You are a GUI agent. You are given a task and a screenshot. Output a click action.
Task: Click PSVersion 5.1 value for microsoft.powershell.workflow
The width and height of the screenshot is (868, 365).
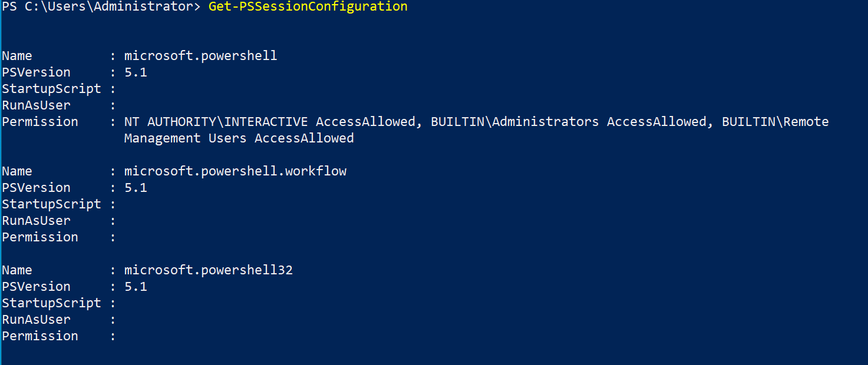click(x=136, y=188)
